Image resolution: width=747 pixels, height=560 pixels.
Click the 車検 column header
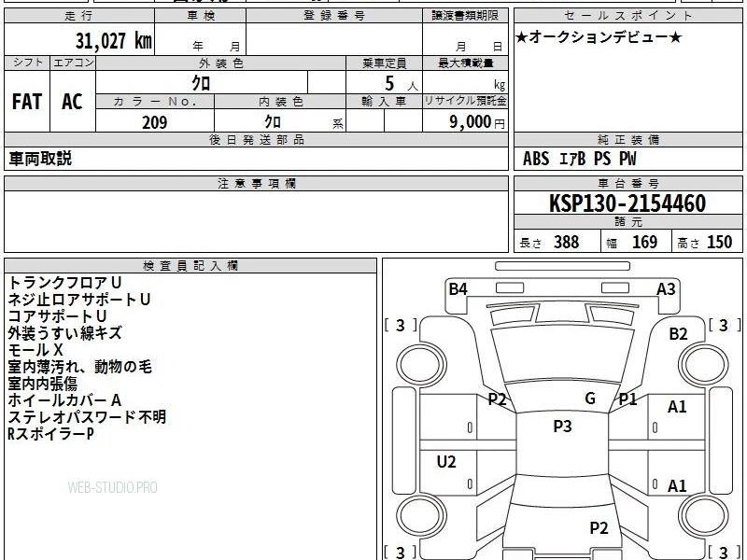click(201, 15)
